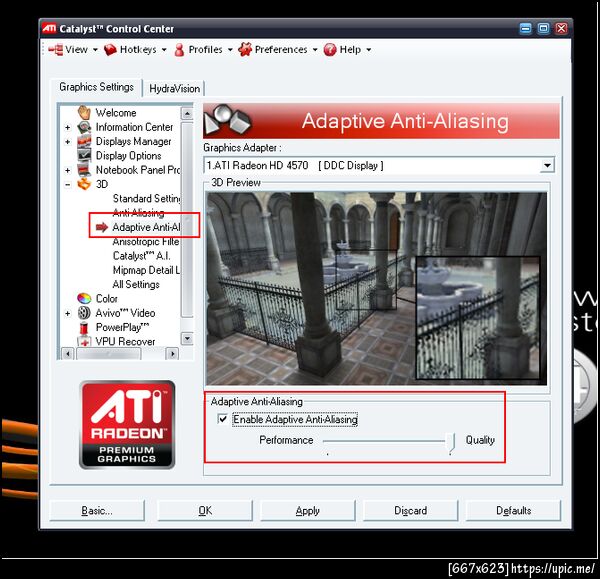Click tree scroll down arrow

(x=187, y=339)
